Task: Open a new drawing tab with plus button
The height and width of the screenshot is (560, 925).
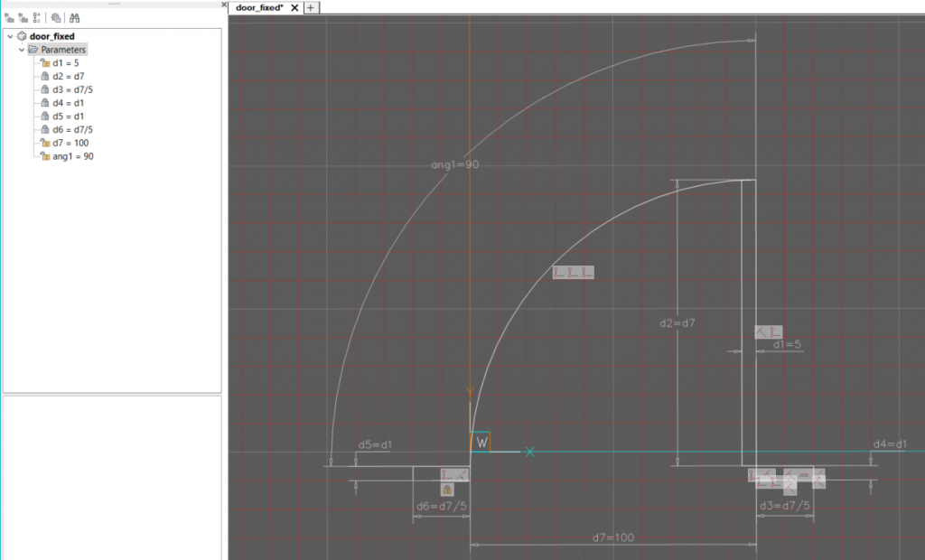Action: pos(311,7)
